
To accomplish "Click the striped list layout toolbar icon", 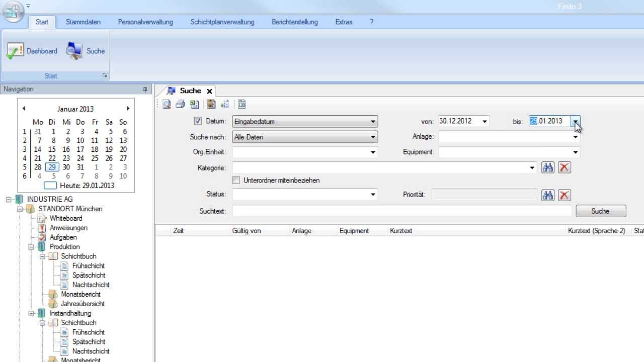I will (211, 104).
